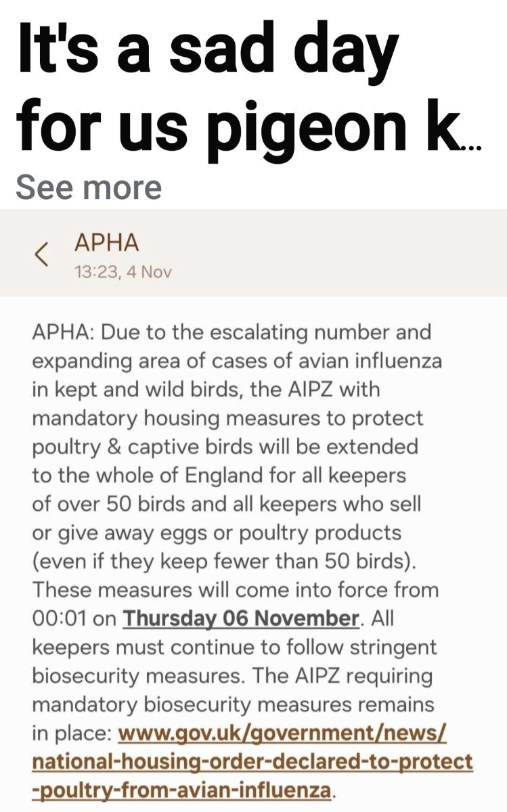The height and width of the screenshot is (812, 507).
Task: Click the 13:23, 4 Nov timestamp
Action: 123,273
